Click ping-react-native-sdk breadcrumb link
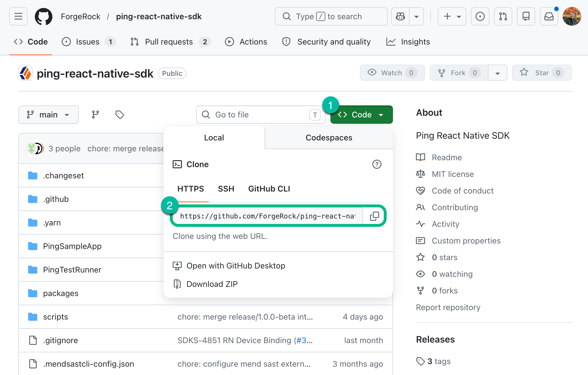The width and height of the screenshot is (588, 375). [x=159, y=17]
